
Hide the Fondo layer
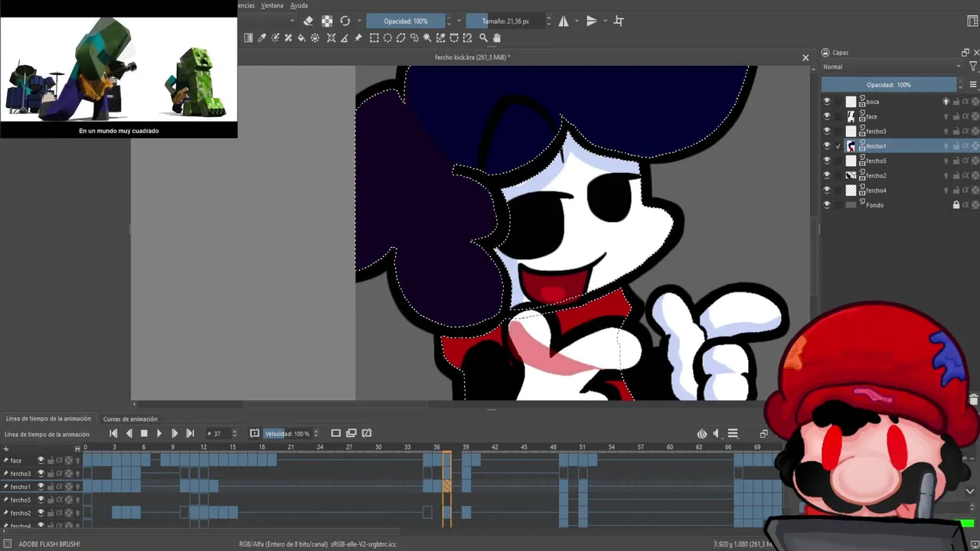[827, 205]
